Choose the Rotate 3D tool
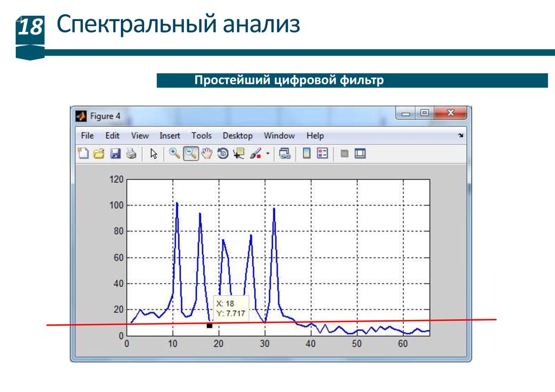The height and width of the screenshot is (392, 555). coord(222,153)
